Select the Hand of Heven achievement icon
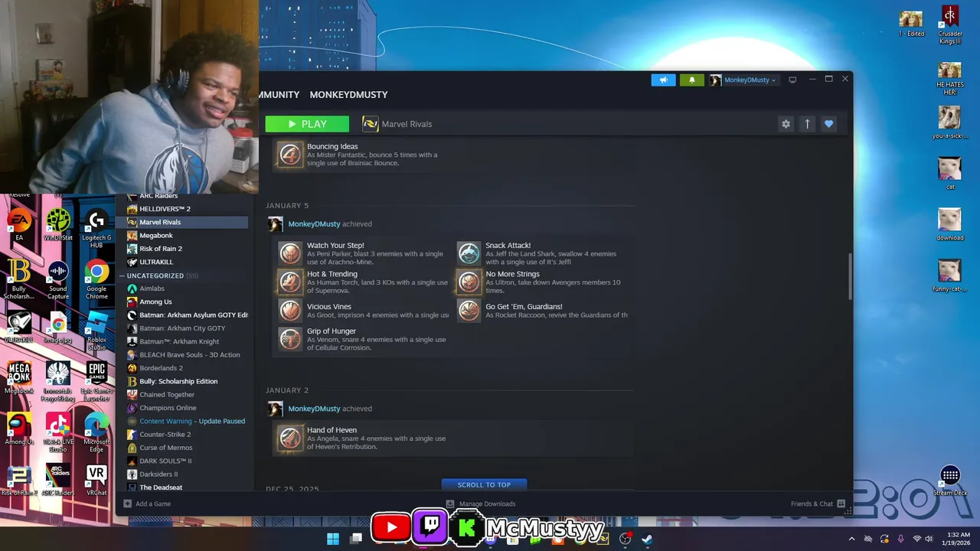This screenshot has height=551, width=980. (290, 438)
